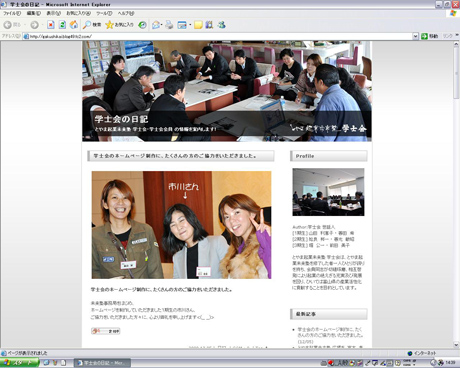This screenshot has height=368, width=460.
Task: Click the last quick launch icon
Action: click(63, 363)
